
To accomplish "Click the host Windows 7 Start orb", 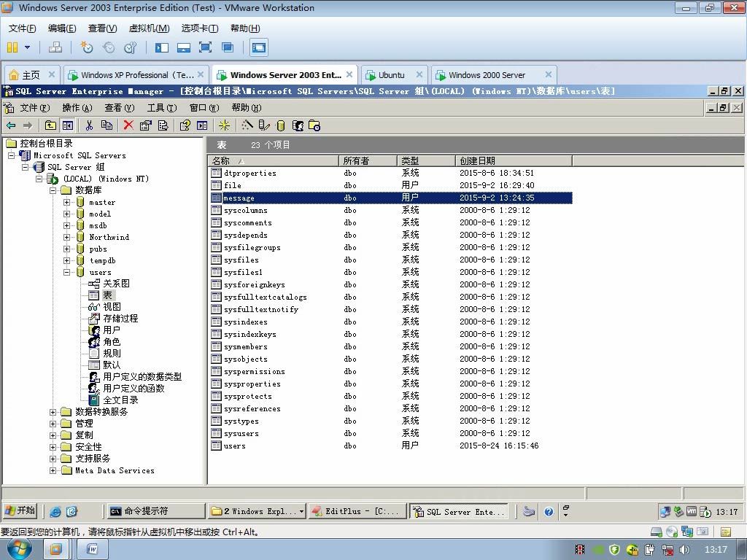I will click(x=19, y=550).
